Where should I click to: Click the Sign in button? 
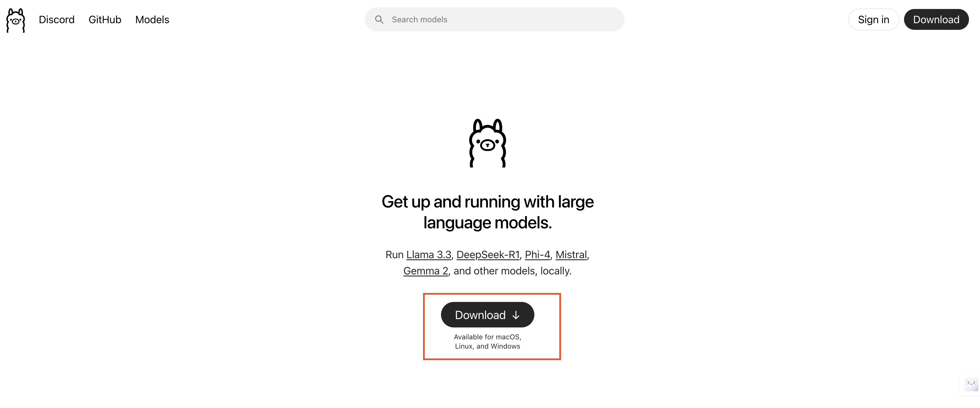click(x=874, y=19)
